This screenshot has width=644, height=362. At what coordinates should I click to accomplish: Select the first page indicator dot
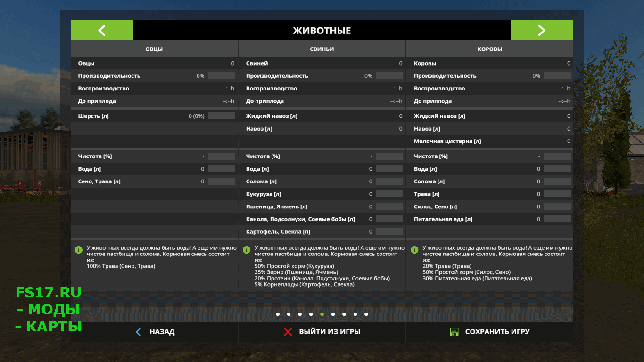[x=278, y=314]
